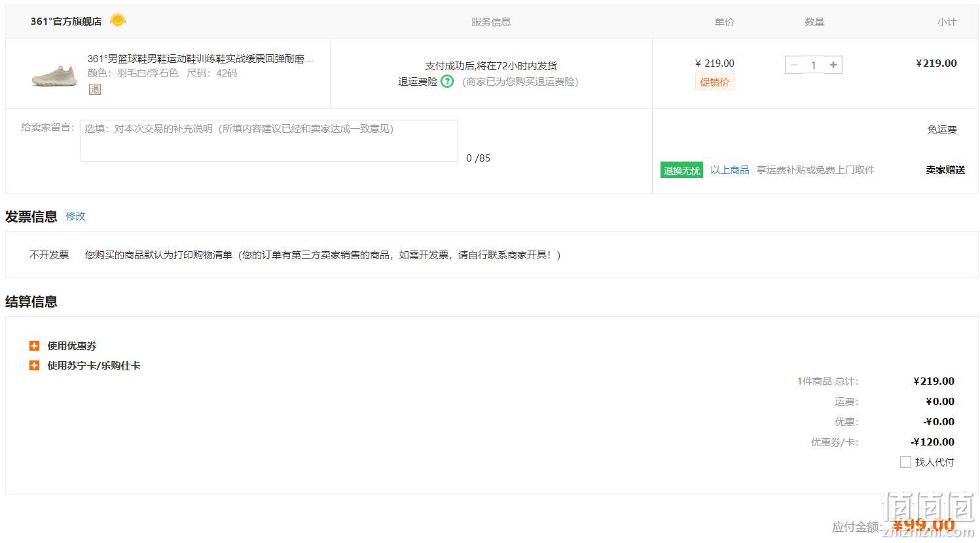
Task: Click the 颜色：羽毛白/浮石色 product attribute text
Action: 133,73
